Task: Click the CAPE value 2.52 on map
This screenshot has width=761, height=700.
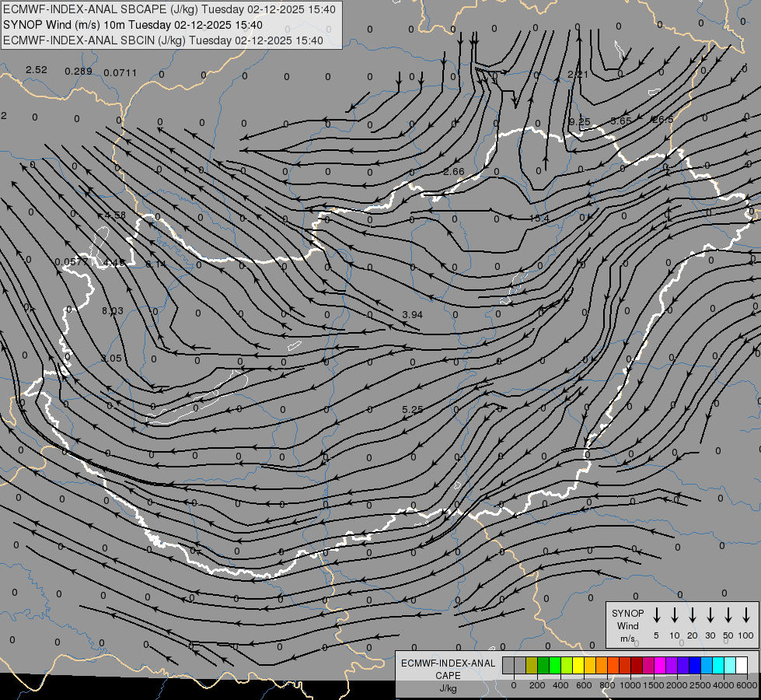Action: (37, 70)
